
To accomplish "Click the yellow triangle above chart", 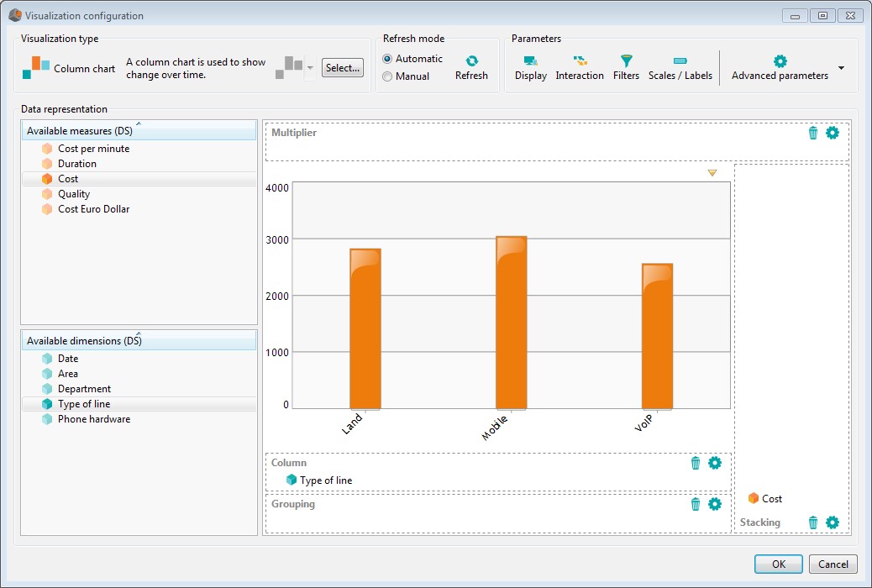I will click(712, 173).
